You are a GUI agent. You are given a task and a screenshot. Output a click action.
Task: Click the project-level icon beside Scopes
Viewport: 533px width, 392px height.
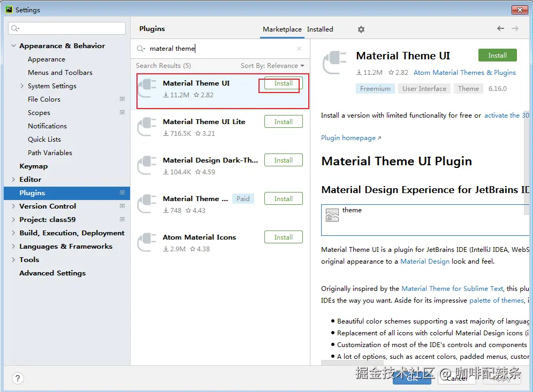pyautogui.click(x=122, y=112)
